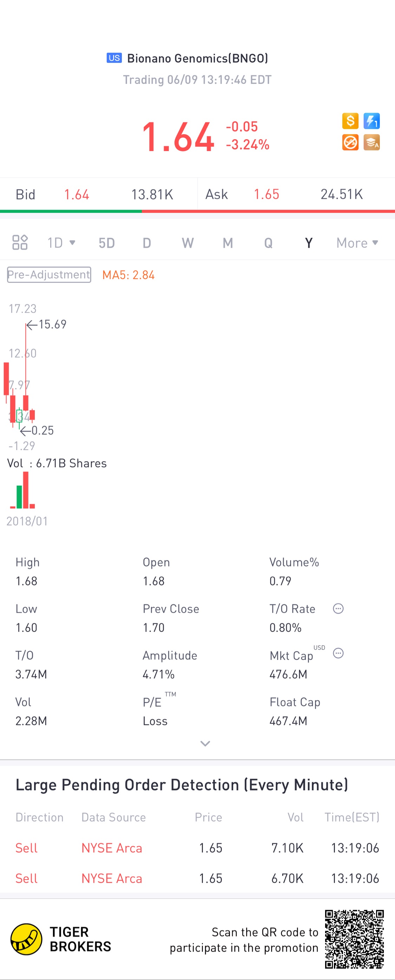
Task: Select the Q quarterly chart tab
Action: coord(268,243)
